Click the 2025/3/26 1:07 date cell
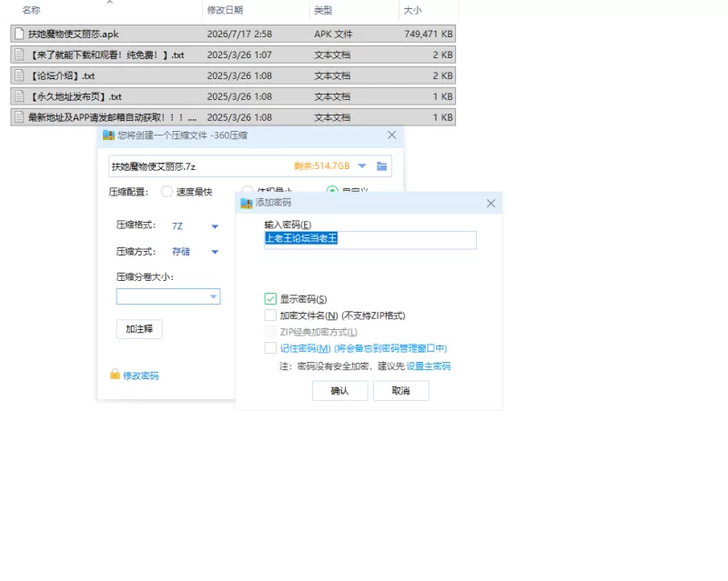The width and height of the screenshot is (728, 581). pyautogui.click(x=239, y=55)
